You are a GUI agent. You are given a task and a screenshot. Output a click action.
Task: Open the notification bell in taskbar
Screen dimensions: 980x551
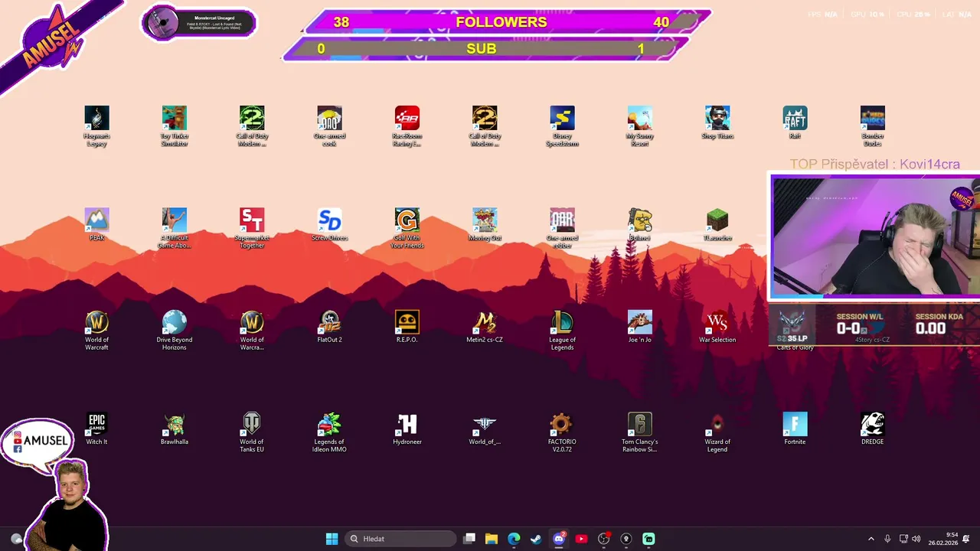point(966,539)
